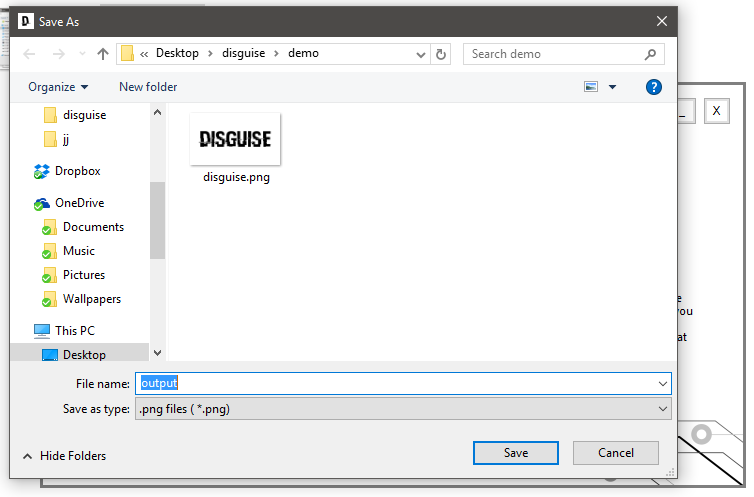Open Save as type dropdown
This screenshot has height=497, width=754.
coord(403,409)
